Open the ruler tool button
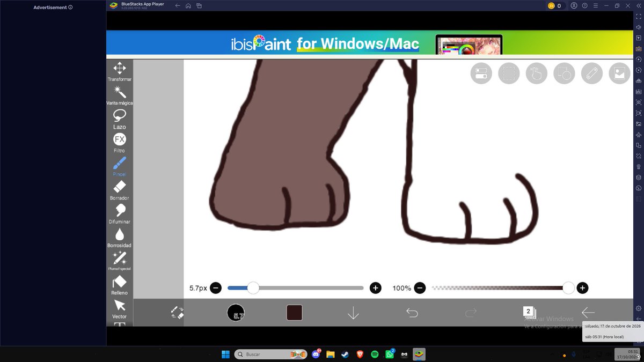The image size is (644, 362). click(592, 73)
